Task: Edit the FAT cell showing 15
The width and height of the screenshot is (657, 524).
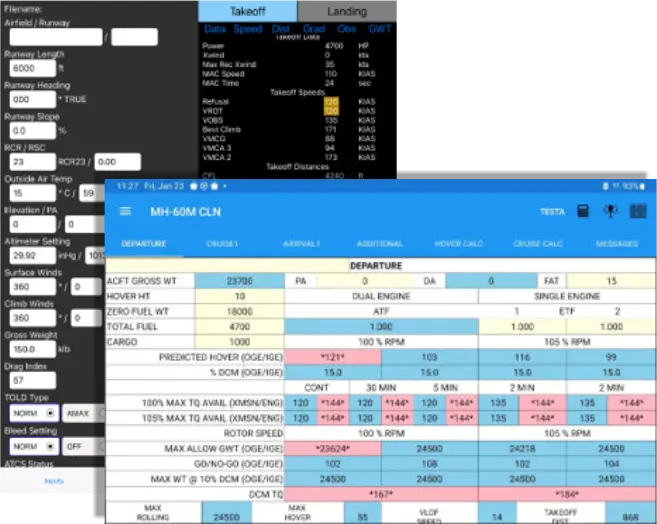Action: pyautogui.click(x=611, y=281)
